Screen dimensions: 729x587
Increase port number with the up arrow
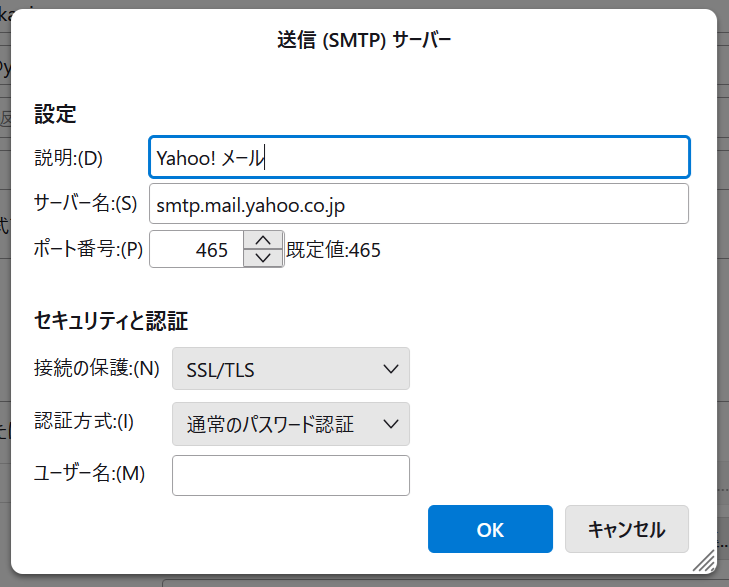click(263, 240)
